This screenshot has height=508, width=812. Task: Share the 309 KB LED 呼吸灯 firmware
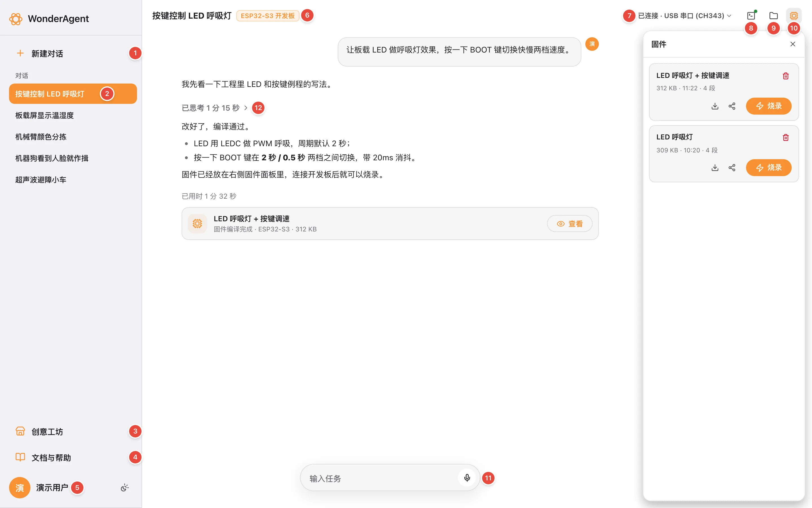click(732, 168)
